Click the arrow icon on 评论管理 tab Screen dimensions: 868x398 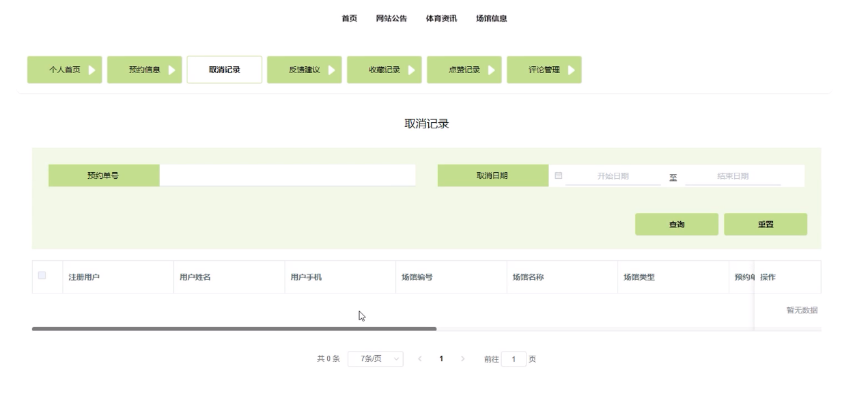571,70
